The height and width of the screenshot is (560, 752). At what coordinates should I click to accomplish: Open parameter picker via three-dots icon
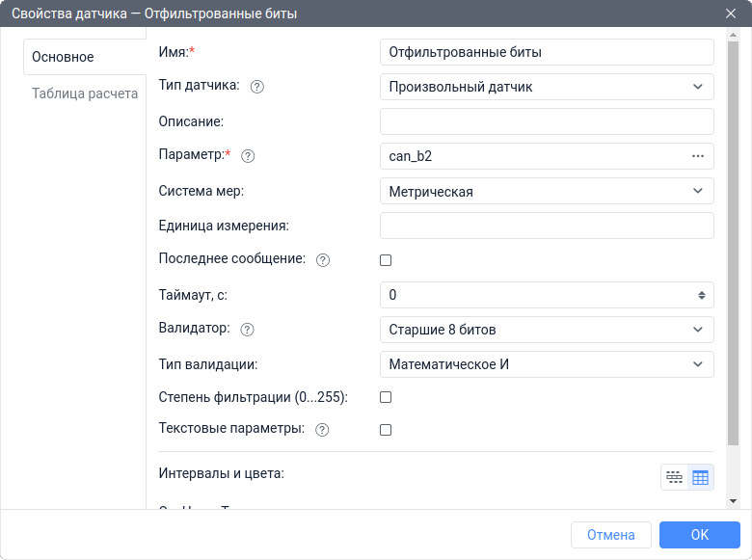698,156
